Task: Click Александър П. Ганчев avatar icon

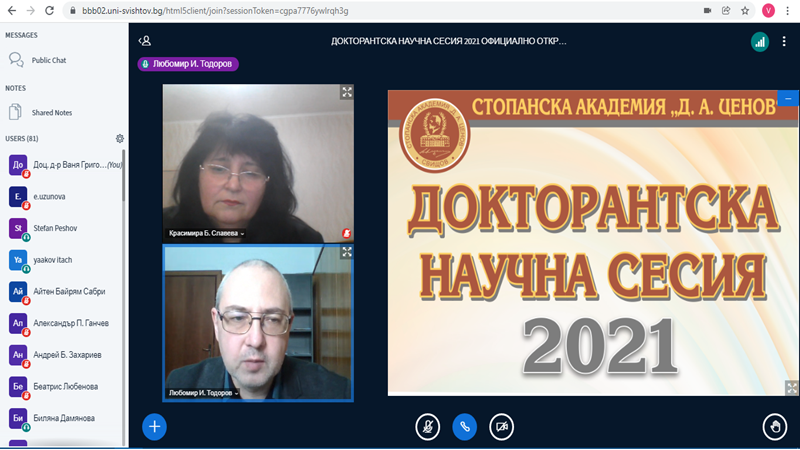Action: click(x=18, y=323)
